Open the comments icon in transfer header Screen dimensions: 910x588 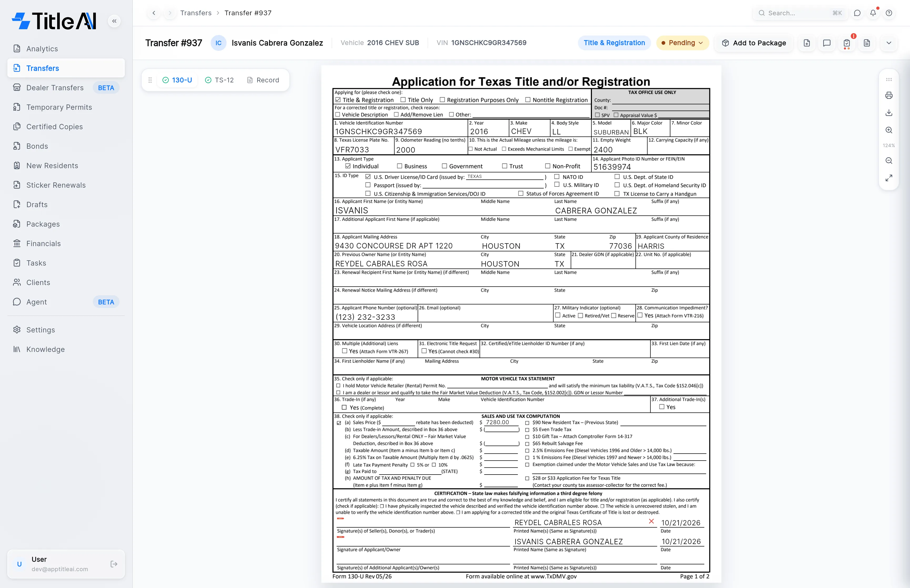(x=827, y=43)
